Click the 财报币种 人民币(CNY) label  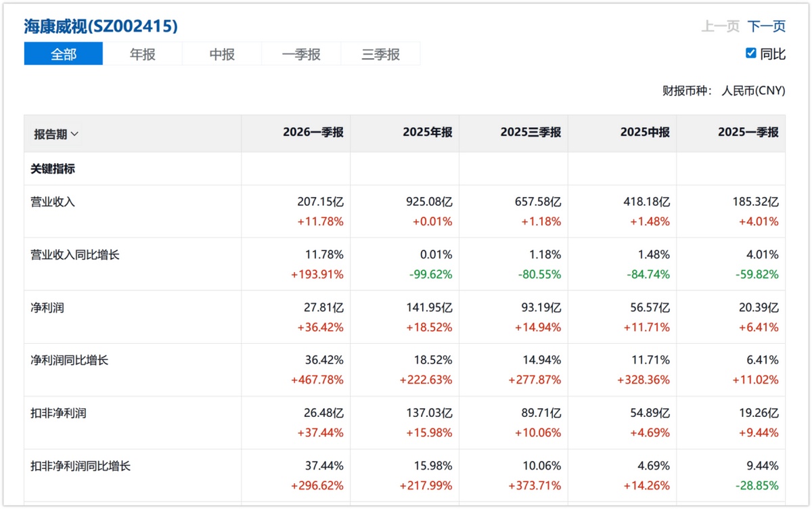(723, 91)
